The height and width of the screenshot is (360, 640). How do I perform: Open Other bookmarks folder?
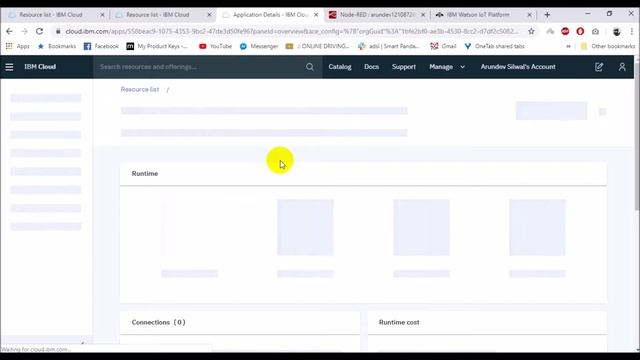point(608,46)
